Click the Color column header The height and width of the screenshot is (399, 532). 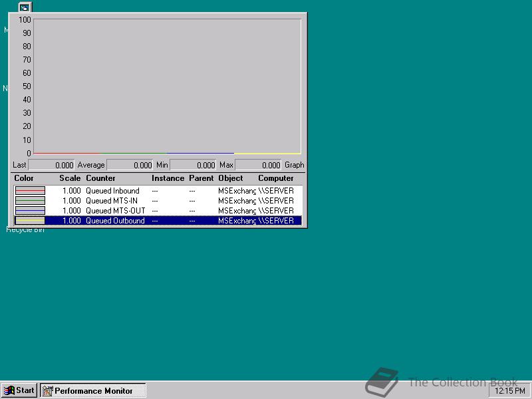24,178
